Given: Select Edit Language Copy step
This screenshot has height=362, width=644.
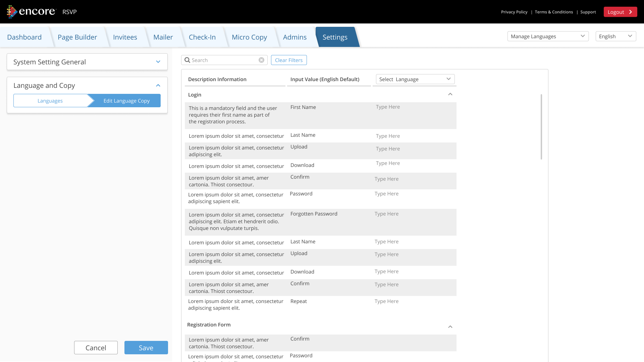Looking at the screenshot, I should (x=126, y=101).
